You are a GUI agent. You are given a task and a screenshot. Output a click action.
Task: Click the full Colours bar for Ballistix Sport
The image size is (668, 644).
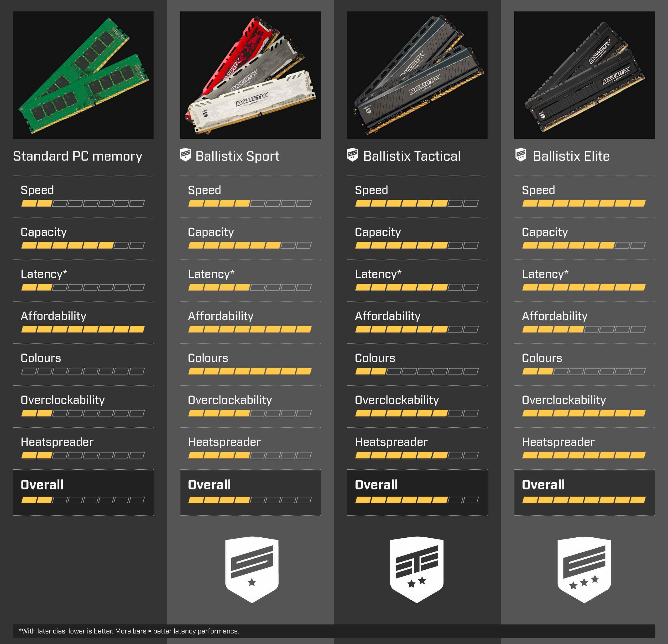click(250, 371)
